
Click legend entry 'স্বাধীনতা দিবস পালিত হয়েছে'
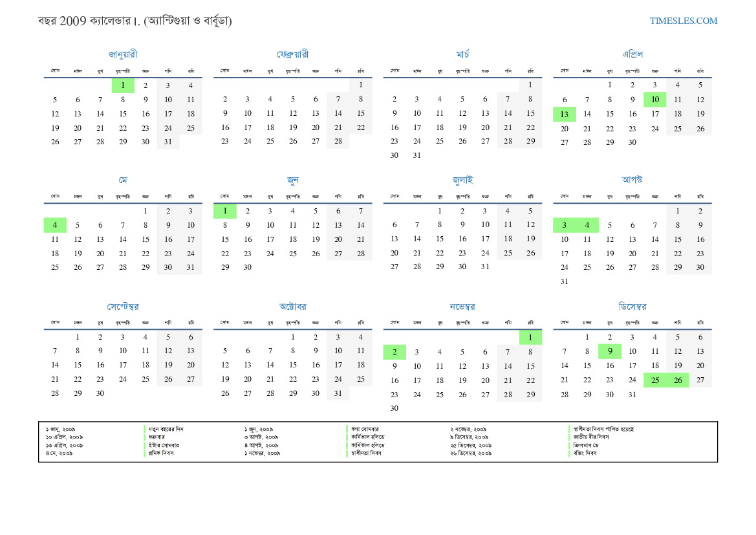click(x=603, y=429)
